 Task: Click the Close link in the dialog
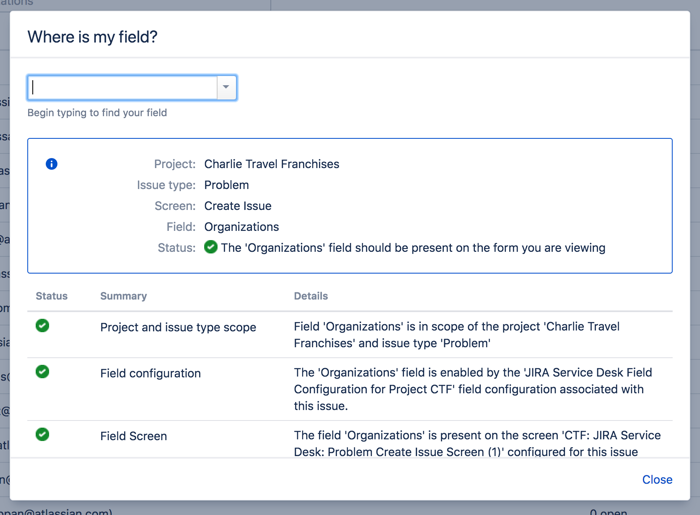[657, 480]
